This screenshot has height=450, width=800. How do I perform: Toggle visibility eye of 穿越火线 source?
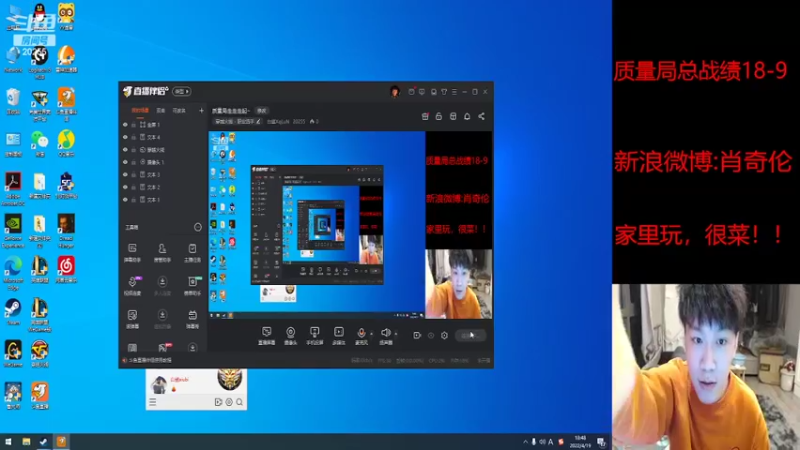tap(125, 149)
